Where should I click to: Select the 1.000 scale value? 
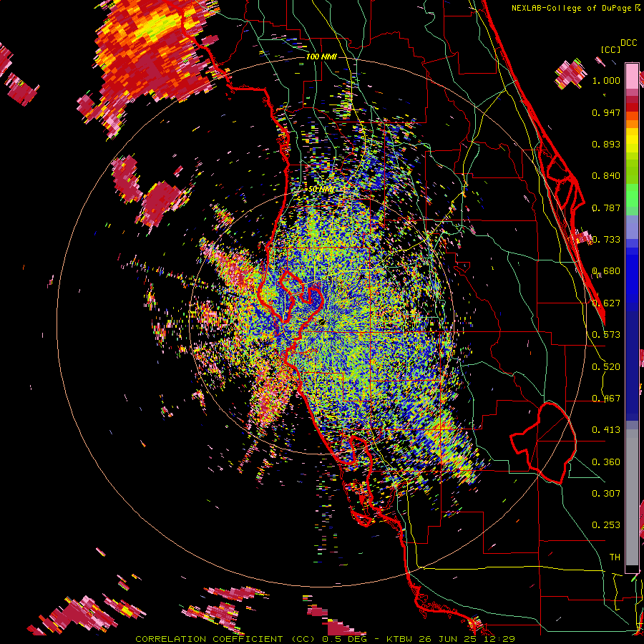(x=606, y=80)
